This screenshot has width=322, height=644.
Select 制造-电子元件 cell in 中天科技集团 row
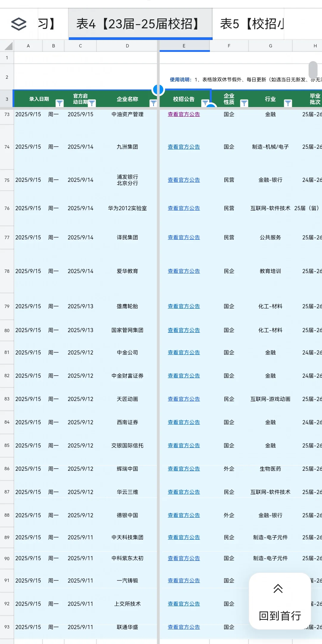pyautogui.click(x=270, y=537)
